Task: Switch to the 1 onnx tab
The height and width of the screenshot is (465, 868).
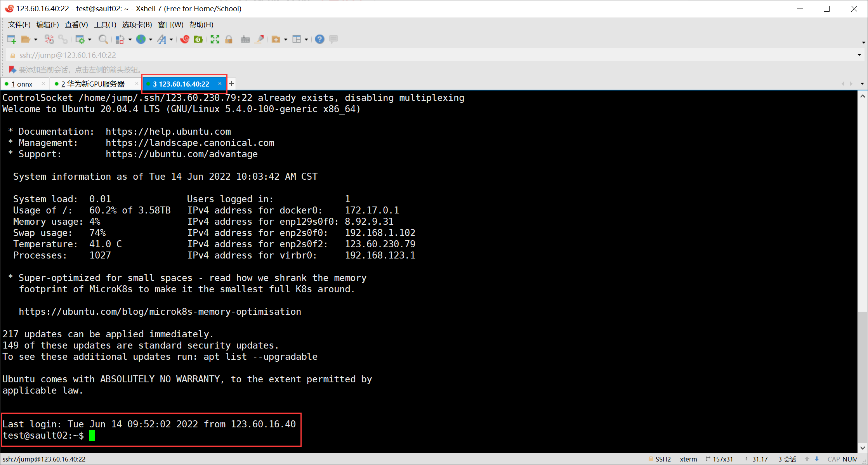Action: (22, 84)
